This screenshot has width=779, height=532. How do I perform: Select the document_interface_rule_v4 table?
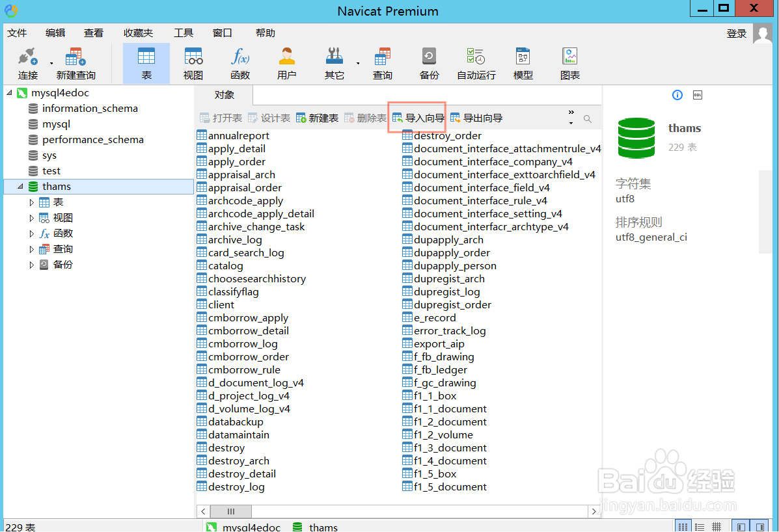point(474,200)
